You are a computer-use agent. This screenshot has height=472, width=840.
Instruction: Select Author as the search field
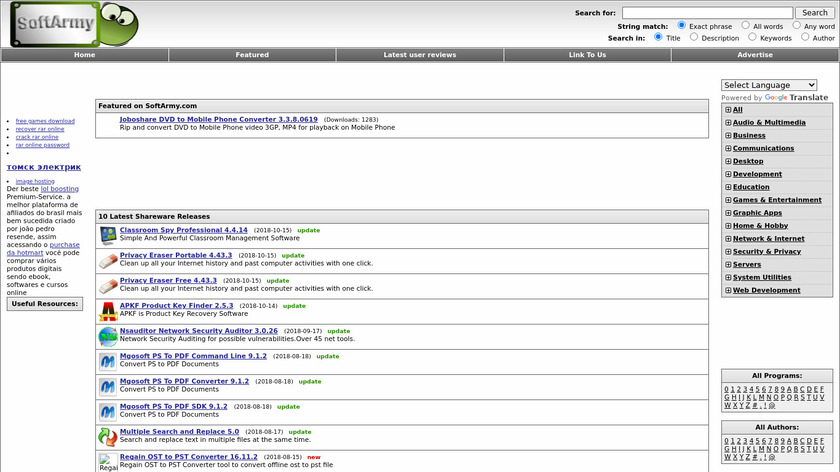805,37
